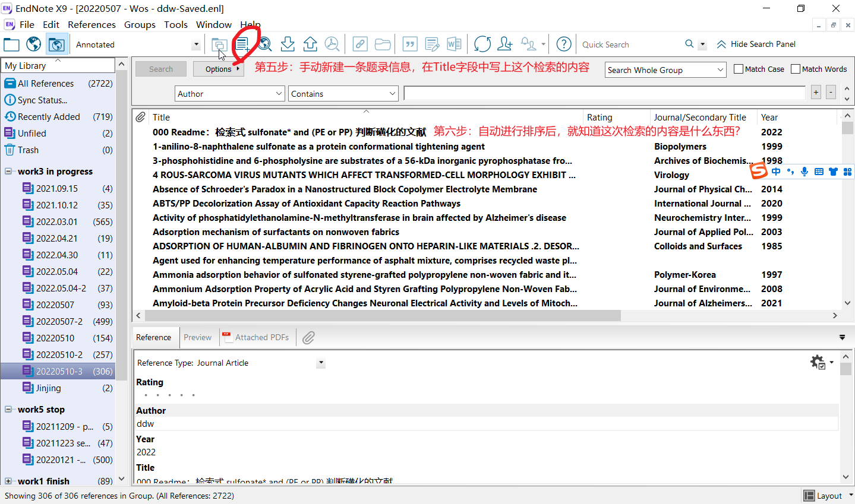Open the References menu
This screenshot has width=855, height=504.
pyautogui.click(x=92, y=24)
